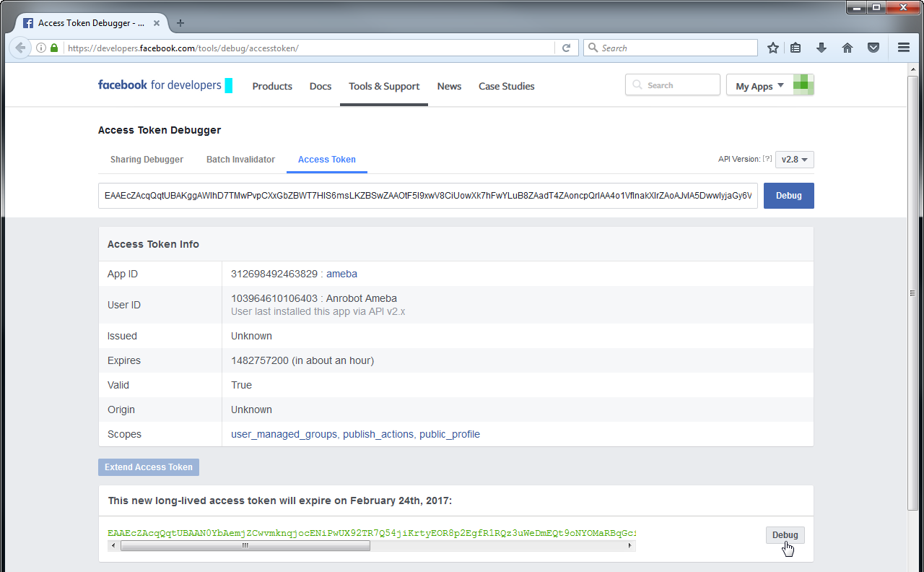Viewport: 924px width, 572px height.
Task: Click the Scopes row label
Action: 124,434
